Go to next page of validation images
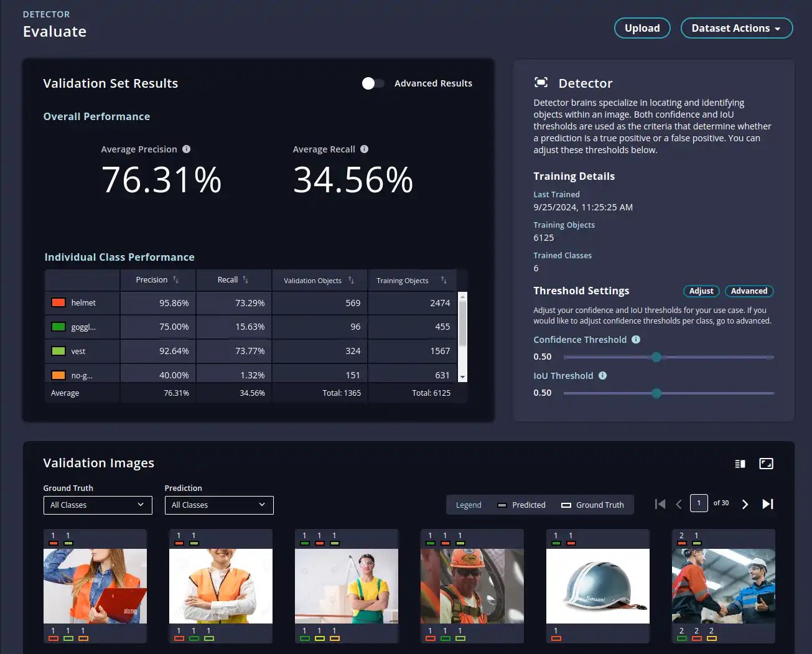 coord(745,504)
